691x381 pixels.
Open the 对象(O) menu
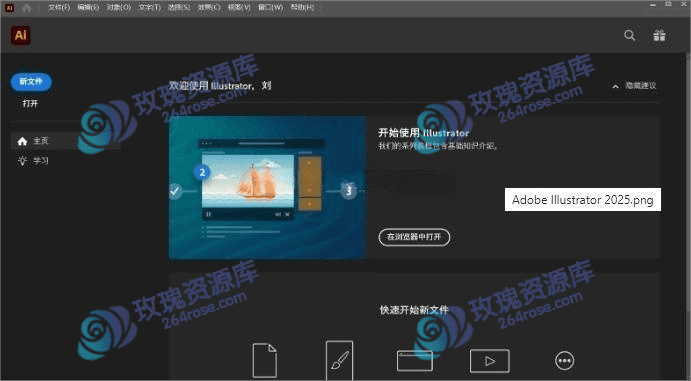(119, 7)
